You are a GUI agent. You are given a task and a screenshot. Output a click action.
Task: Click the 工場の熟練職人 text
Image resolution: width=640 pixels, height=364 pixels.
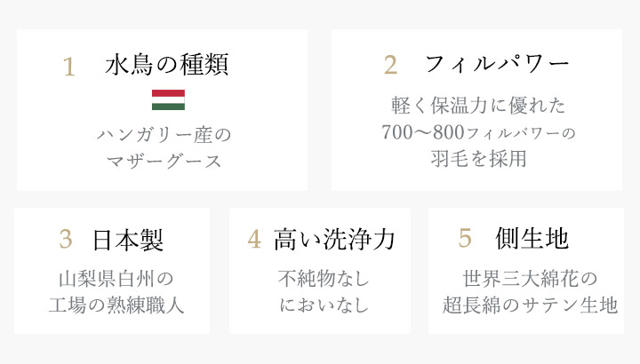point(116,305)
